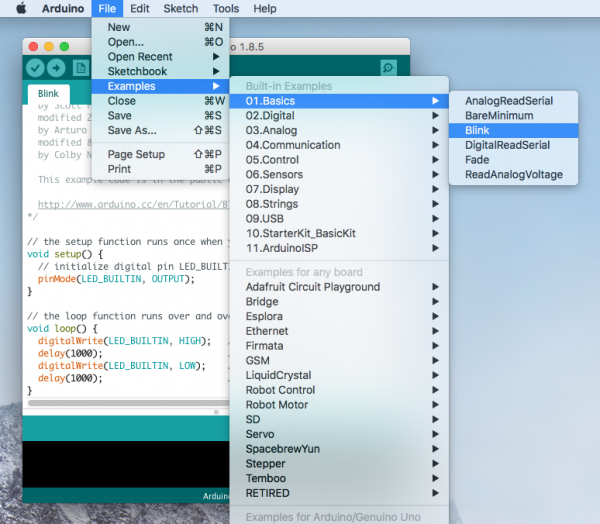The height and width of the screenshot is (524, 600).
Task: Select the Examples menu entry
Action: [x=160, y=86]
